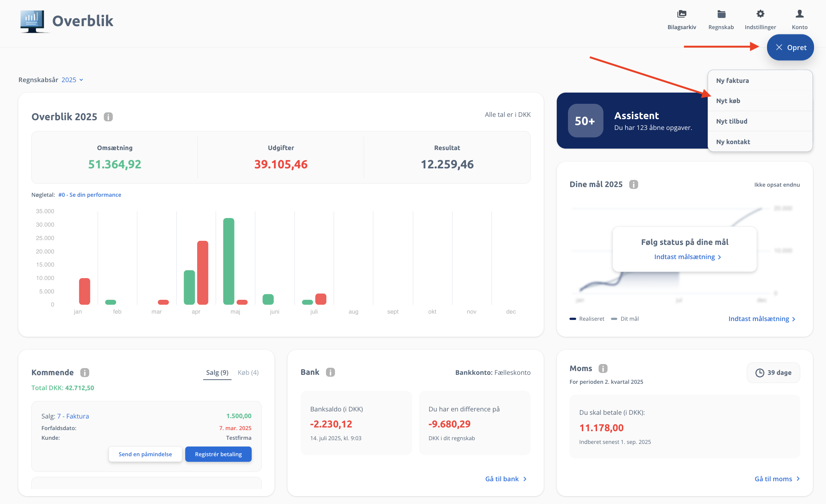
Task: Click Registrér betaling button
Action: 218,454
